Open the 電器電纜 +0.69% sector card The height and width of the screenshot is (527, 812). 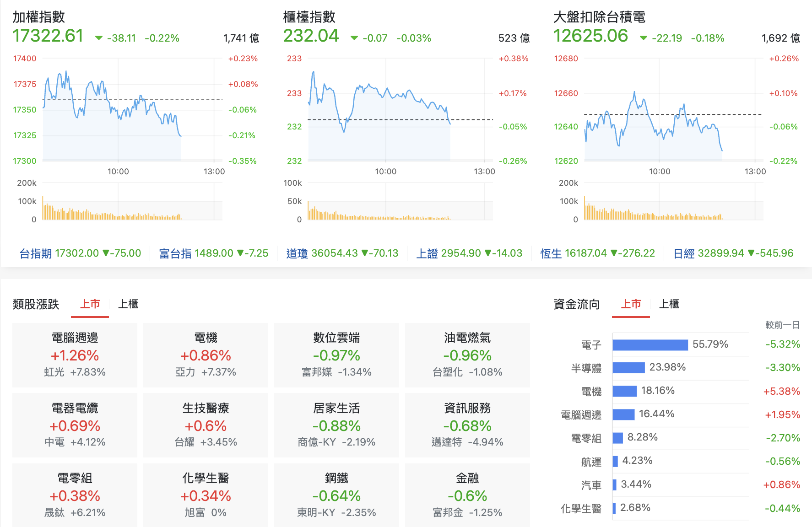(75, 425)
